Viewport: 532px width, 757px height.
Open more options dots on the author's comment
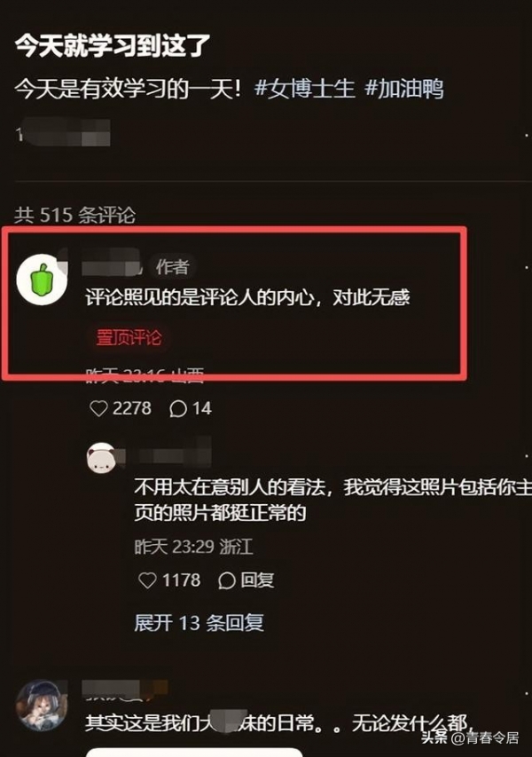[527, 267]
